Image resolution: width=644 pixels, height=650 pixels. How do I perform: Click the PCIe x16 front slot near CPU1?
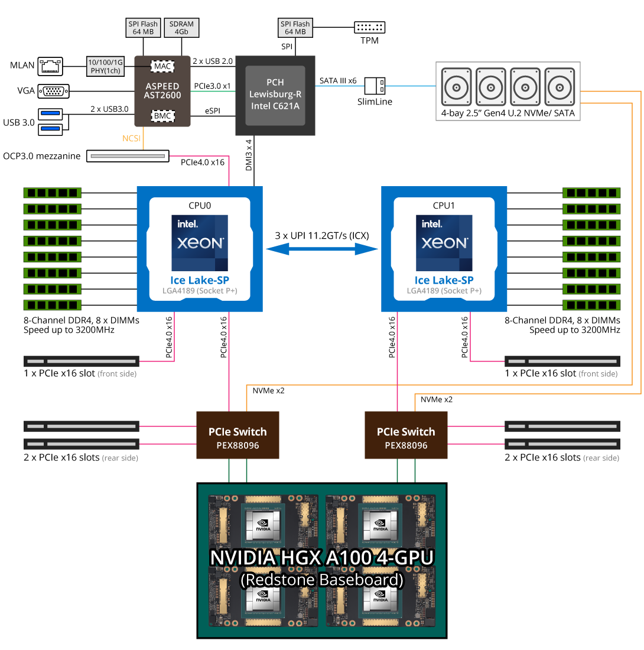point(562,361)
